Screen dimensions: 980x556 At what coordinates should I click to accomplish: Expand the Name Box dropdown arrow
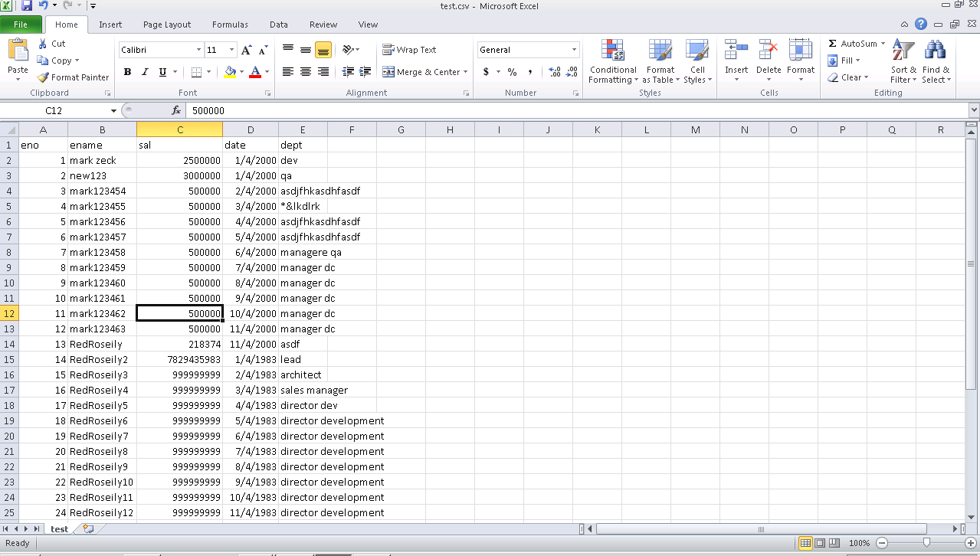(113, 111)
